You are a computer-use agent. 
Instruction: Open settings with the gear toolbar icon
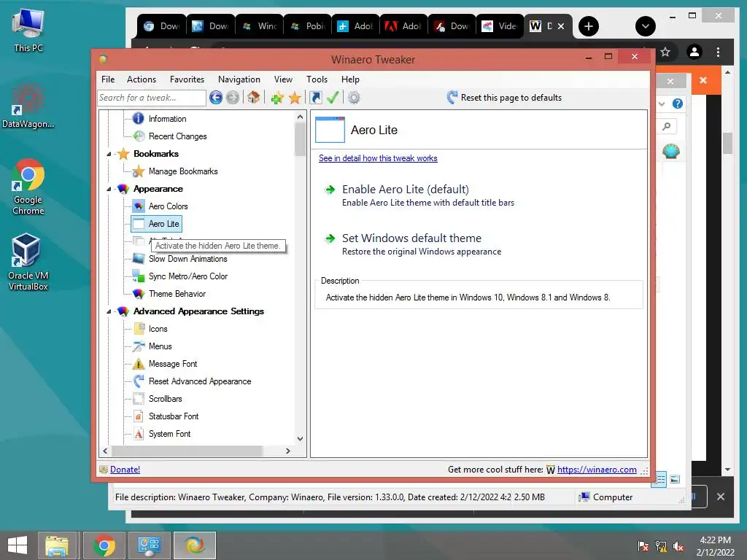354,98
